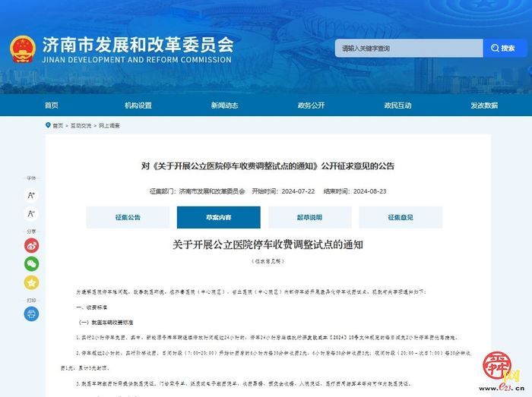Open 政务公开 navigation menu
Image resolution: width=532 pixels, height=397 pixels.
coord(311,106)
